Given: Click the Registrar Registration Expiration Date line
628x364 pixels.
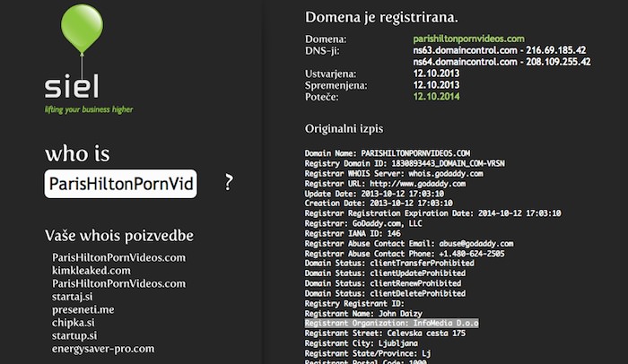Looking at the screenshot, I should 432,213.
